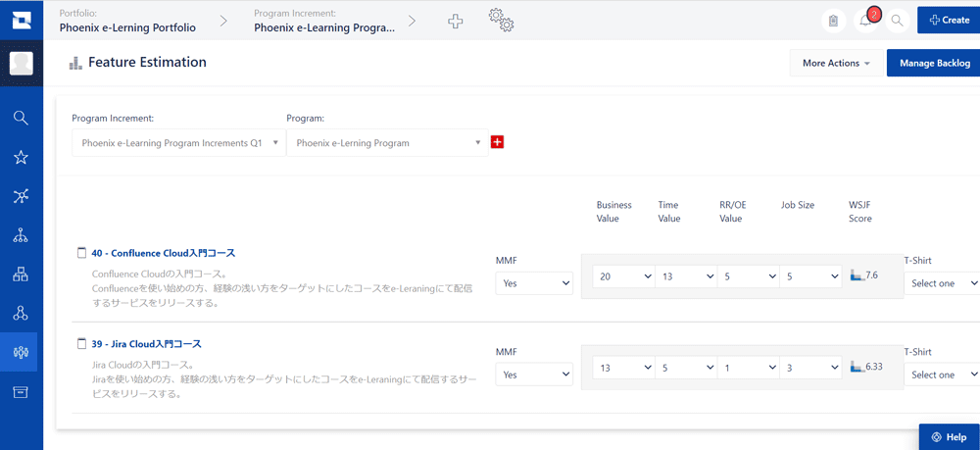Viewport: 980px width, 450px height.
Task: Open the clipboard icon in top bar
Action: click(833, 21)
